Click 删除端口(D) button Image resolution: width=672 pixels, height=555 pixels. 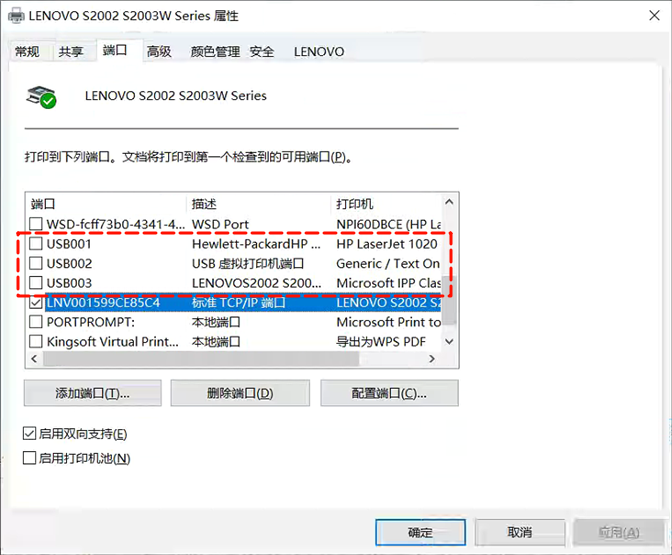pos(240,393)
